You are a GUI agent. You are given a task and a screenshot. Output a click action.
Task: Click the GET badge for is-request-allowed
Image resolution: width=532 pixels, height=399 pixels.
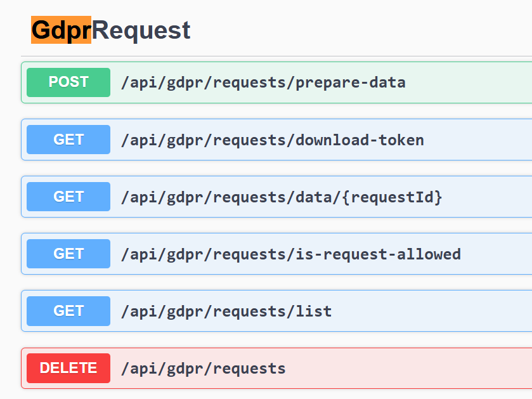point(68,254)
